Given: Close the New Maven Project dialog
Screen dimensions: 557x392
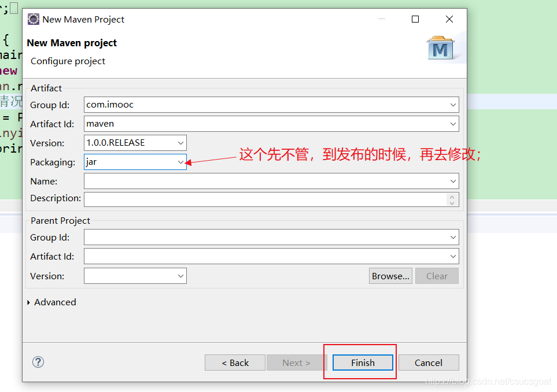Looking at the screenshot, I should pos(449,19).
